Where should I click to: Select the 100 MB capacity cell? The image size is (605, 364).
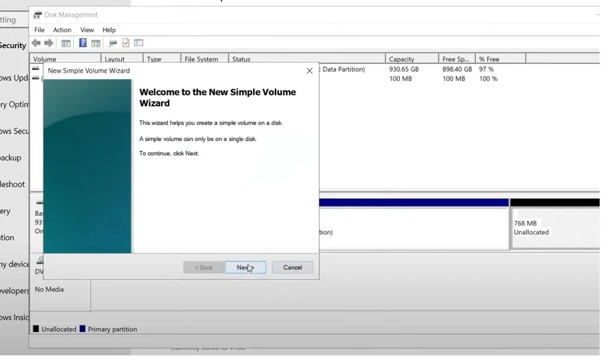tap(400, 79)
